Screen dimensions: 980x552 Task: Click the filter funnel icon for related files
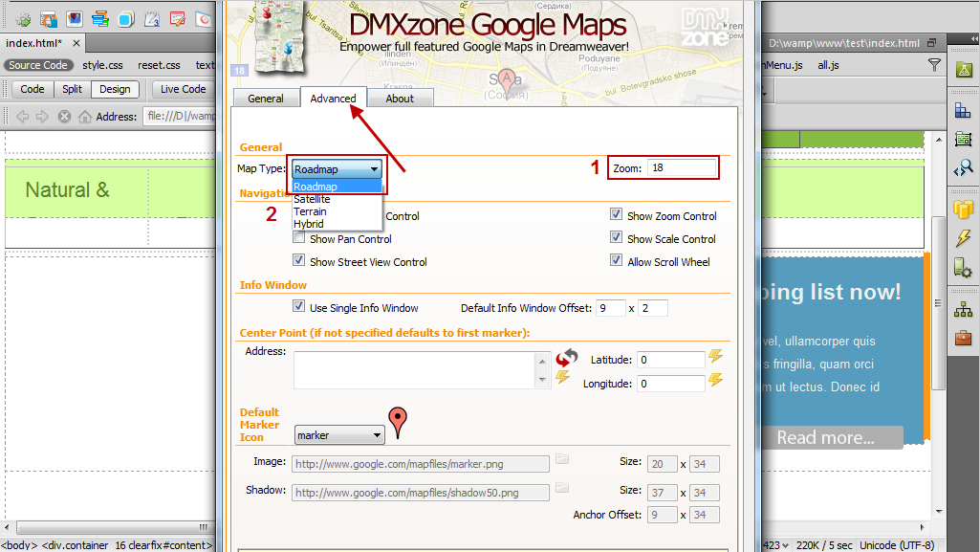coord(934,64)
